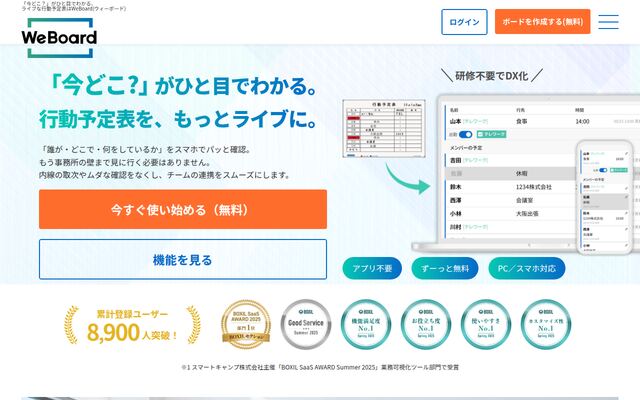Click the PC／スマホ対応 pill
The image size is (640, 400).
(x=527, y=268)
